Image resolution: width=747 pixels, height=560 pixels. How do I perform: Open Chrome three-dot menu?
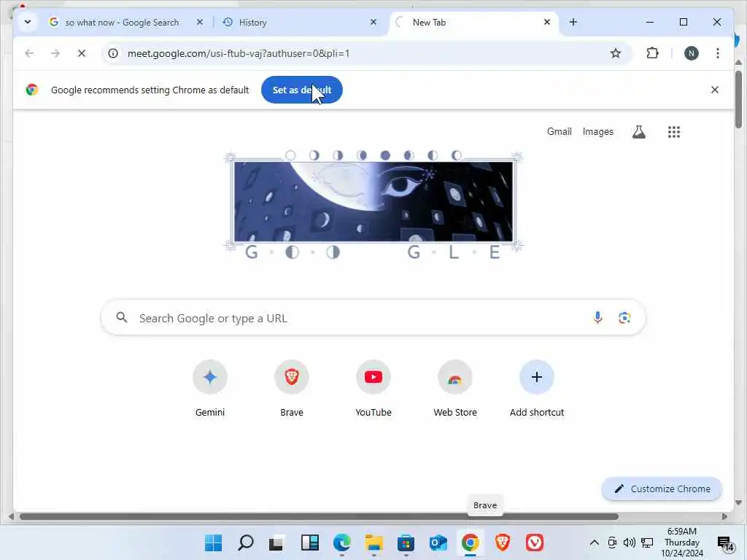(718, 53)
